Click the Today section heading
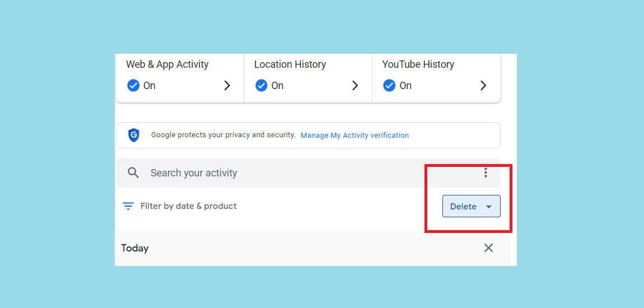The height and width of the screenshot is (308, 644). tap(135, 248)
